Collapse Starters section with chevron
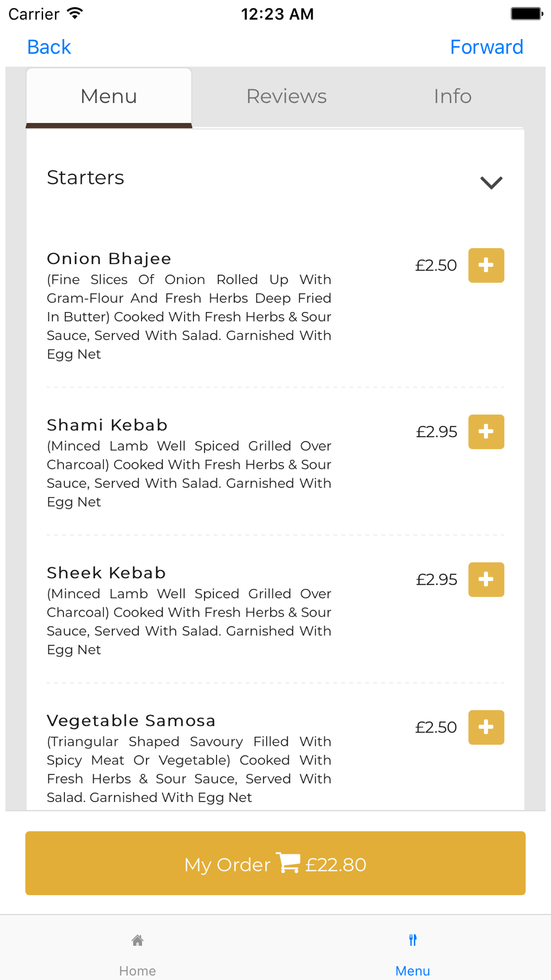The image size is (551, 980). (x=491, y=182)
